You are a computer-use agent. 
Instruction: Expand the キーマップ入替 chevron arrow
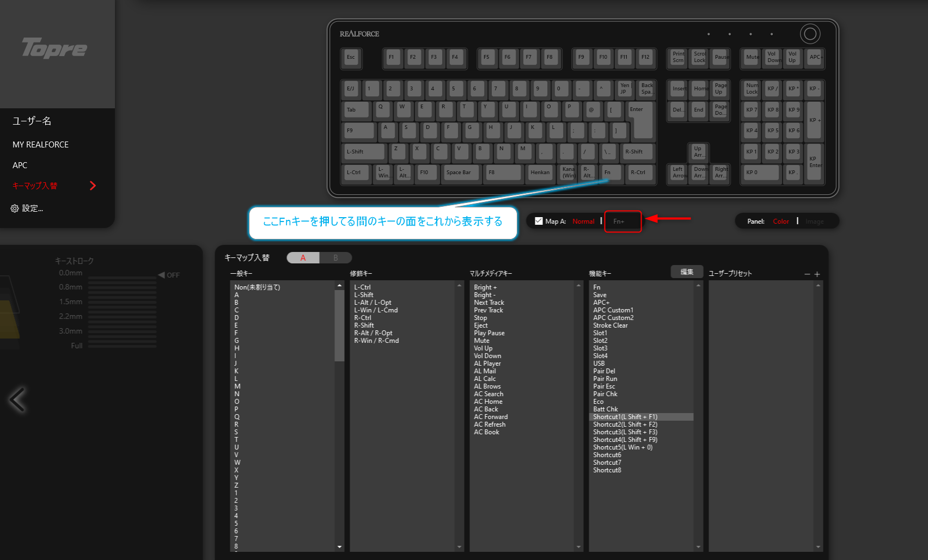coord(93,186)
